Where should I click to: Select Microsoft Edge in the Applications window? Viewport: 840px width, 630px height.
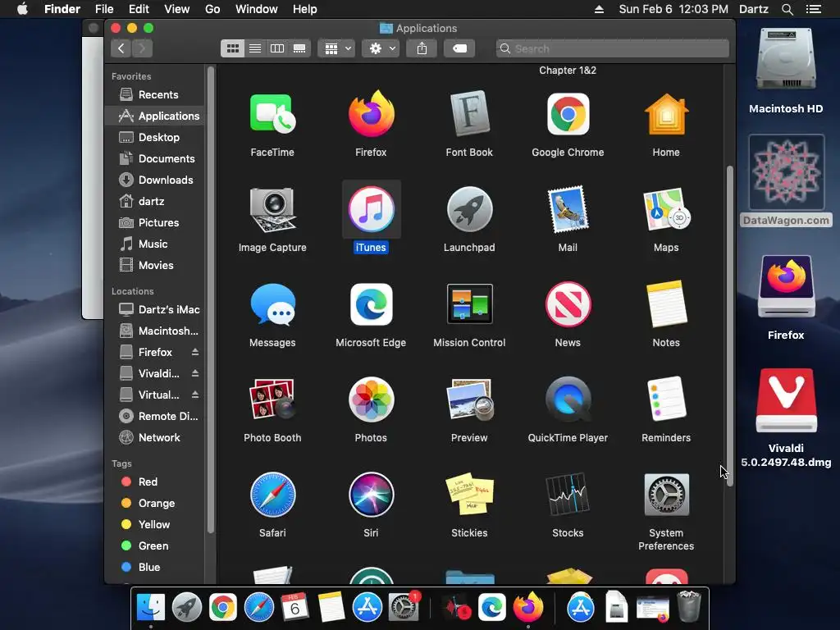371,304
